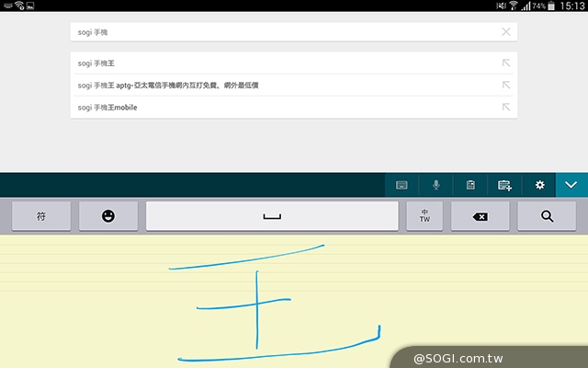Open the emoji smiley key
This screenshot has width=588, height=368.
tap(108, 216)
